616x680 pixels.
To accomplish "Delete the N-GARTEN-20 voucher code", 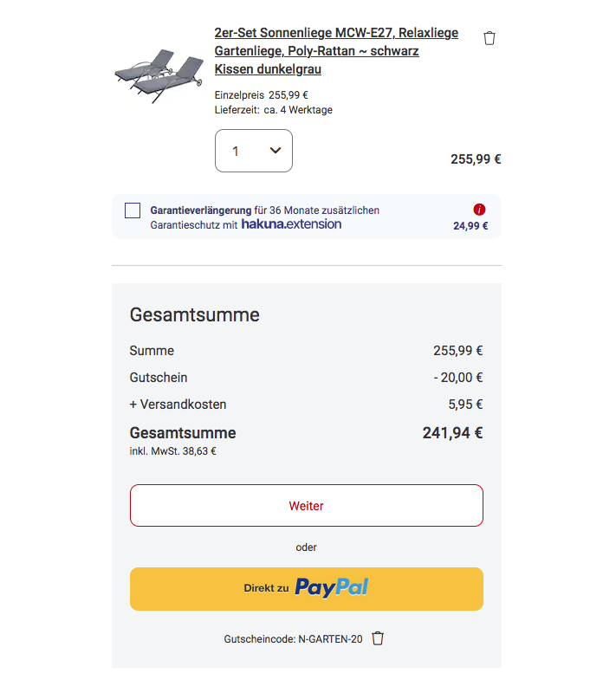I will 378,638.
